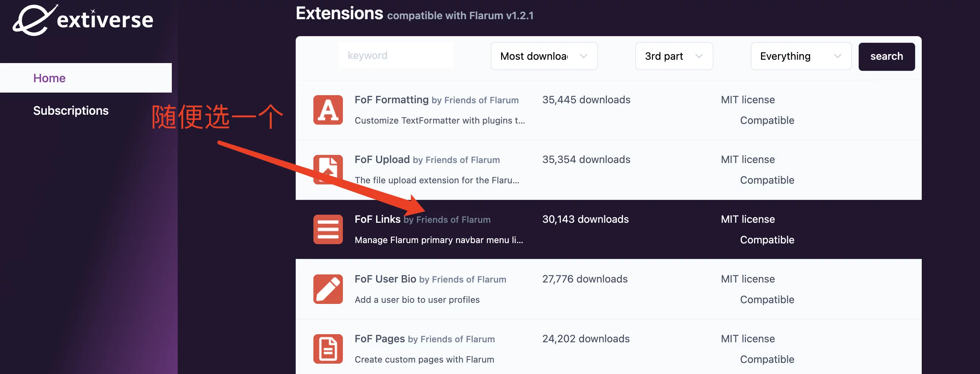Screen dimensions: 980x374
Task: Expand the Most downloaded sort dropdown
Action: click(x=544, y=56)
